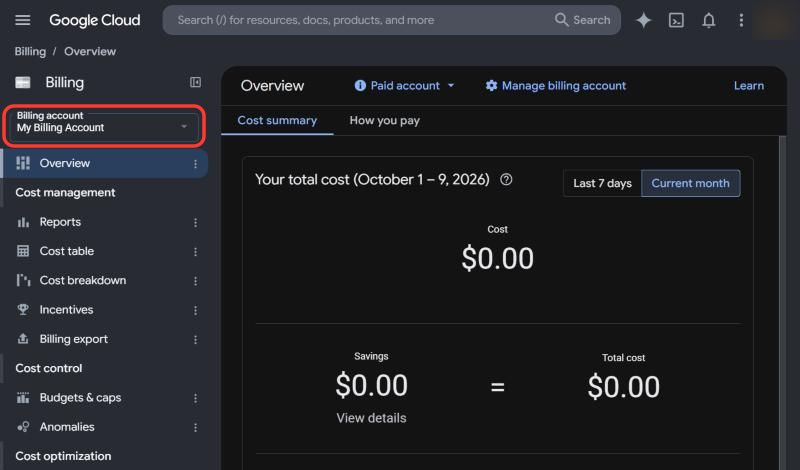Click the Cost management section heading
The width and height of the screenshot is (800, 470).
[65, 192]
